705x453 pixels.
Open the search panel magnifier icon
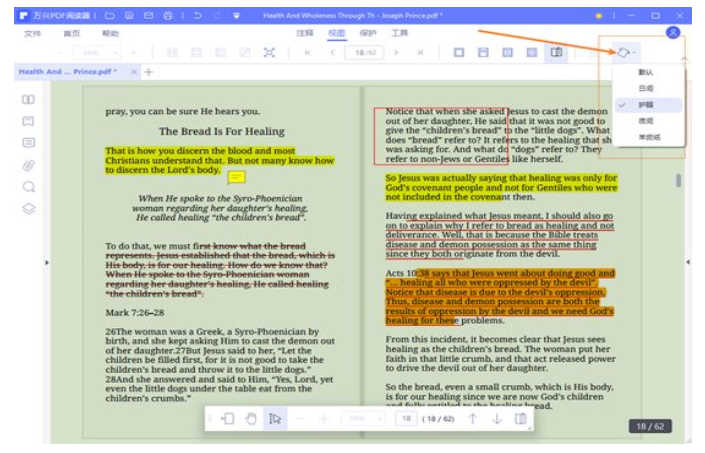click(29, 186)
